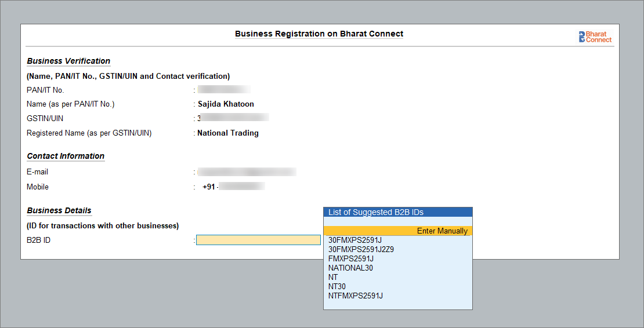Click the Contact Information section heading

click(x=66, y=156)
